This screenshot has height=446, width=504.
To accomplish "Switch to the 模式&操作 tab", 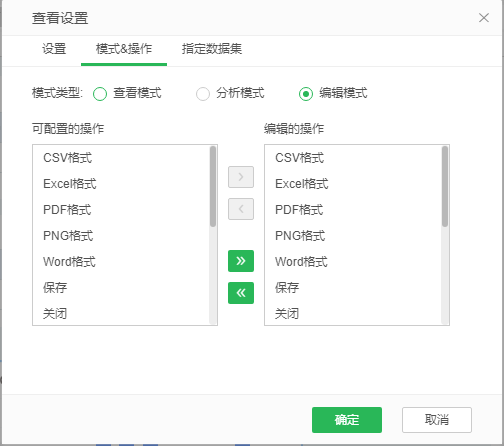I will [x=124, y=49].
